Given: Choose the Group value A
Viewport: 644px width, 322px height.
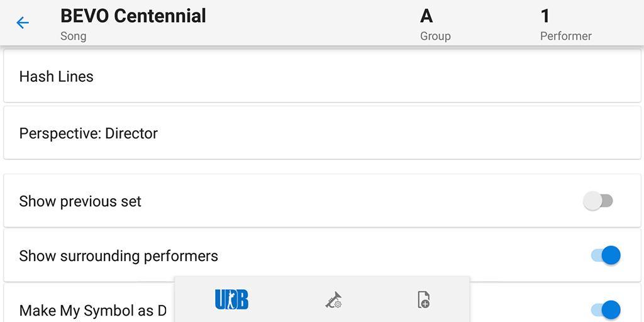Looking at the screenshot, I should (426, 16).
